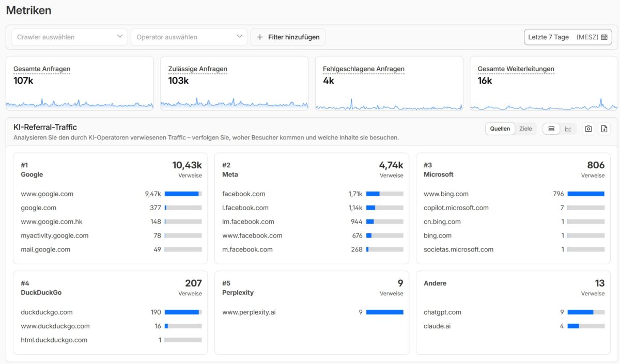
Task: Click the Gesamte Weiterleitungen metric label
Action: coord(516,69)
